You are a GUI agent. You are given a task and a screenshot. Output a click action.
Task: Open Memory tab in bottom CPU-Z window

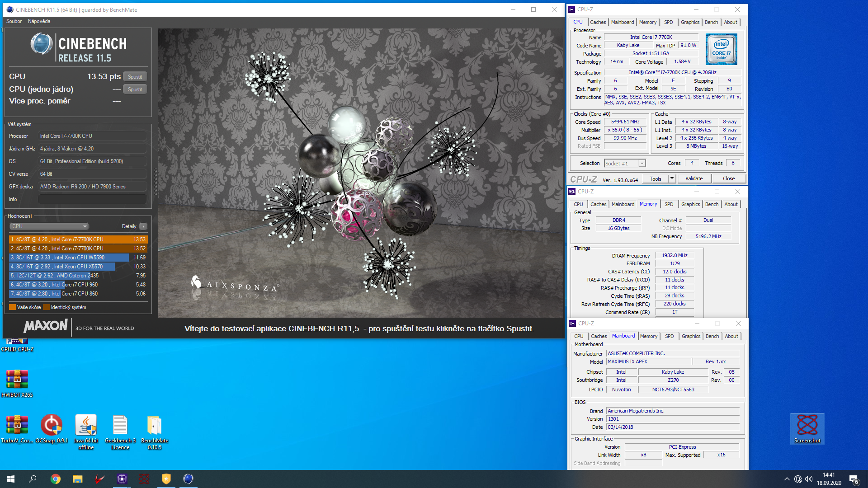[649, 336]
